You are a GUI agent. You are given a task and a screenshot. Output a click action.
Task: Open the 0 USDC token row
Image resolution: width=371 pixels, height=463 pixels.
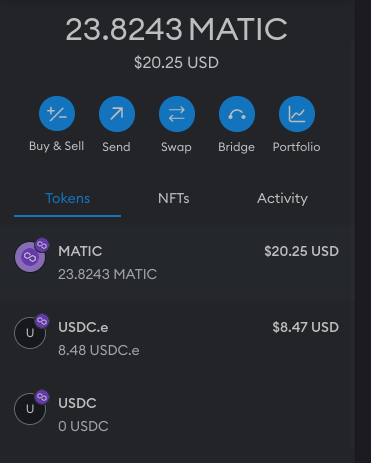pyautogui.click(x=177, y=415)
